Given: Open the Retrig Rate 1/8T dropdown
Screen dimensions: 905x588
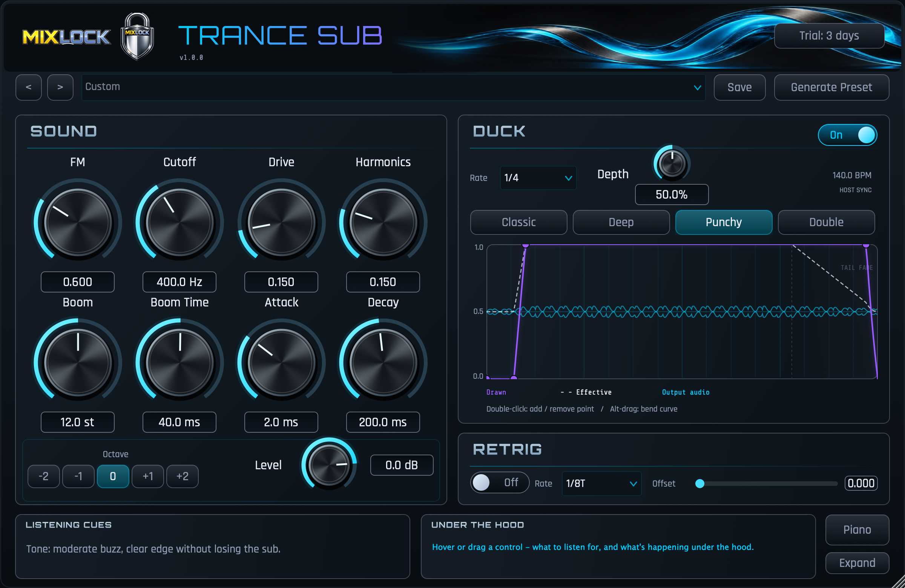Looking at the screenshot, I should (x=601, y=484).
